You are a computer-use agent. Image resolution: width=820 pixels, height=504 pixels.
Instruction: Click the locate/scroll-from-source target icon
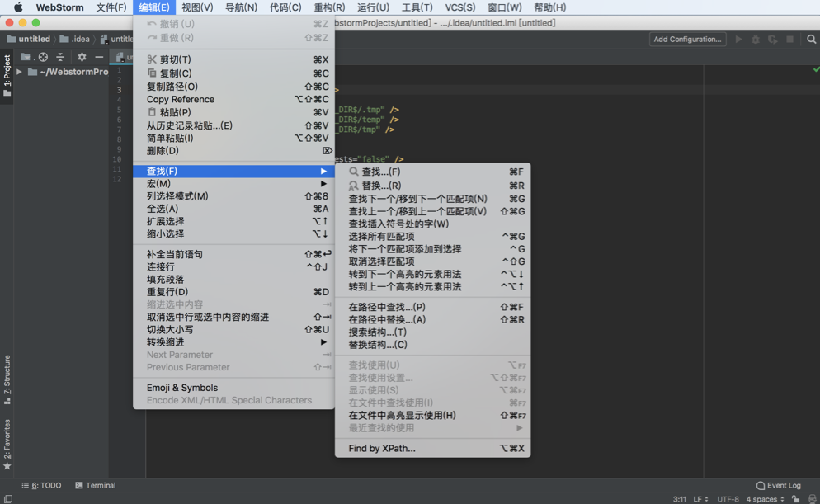click(43, 57)
